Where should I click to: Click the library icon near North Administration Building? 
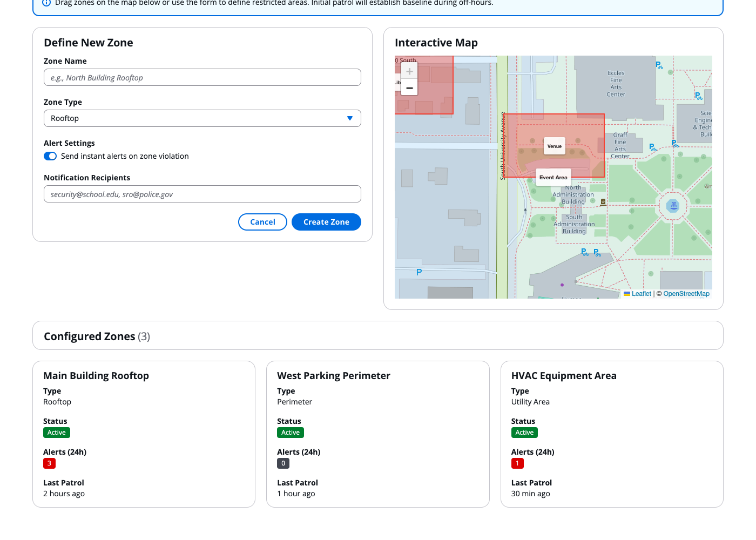pyautogui.click(x=603, y=201)
